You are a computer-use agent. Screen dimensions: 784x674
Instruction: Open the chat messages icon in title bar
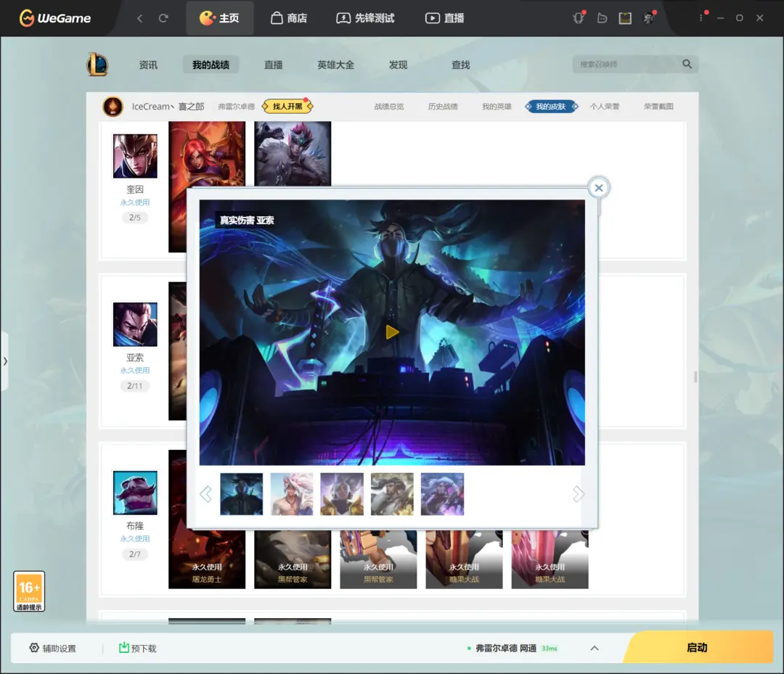602,18
